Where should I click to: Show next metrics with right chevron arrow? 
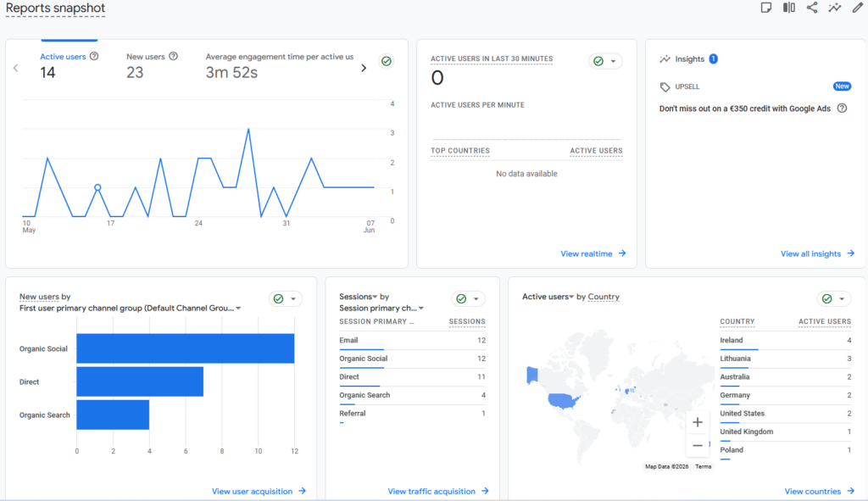[364, 68]
